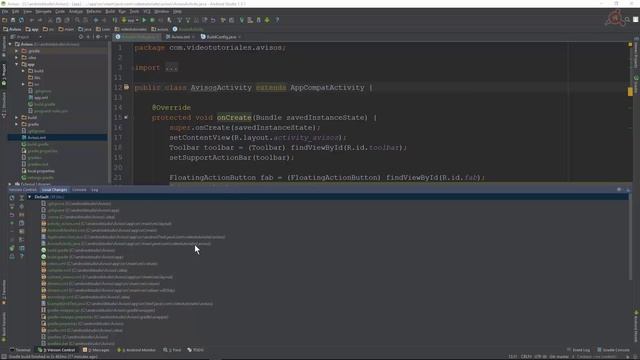Switch to the Console tab in Version Control

[79, 190]
